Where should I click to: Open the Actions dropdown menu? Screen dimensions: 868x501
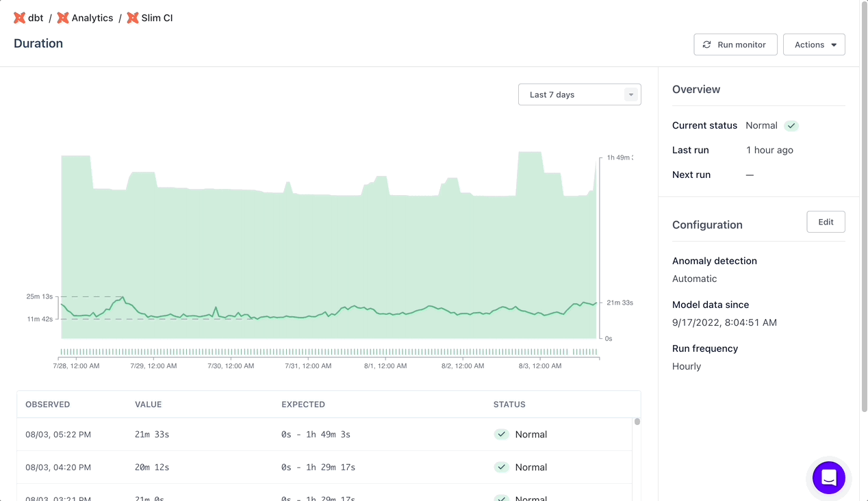pos(814,44)
